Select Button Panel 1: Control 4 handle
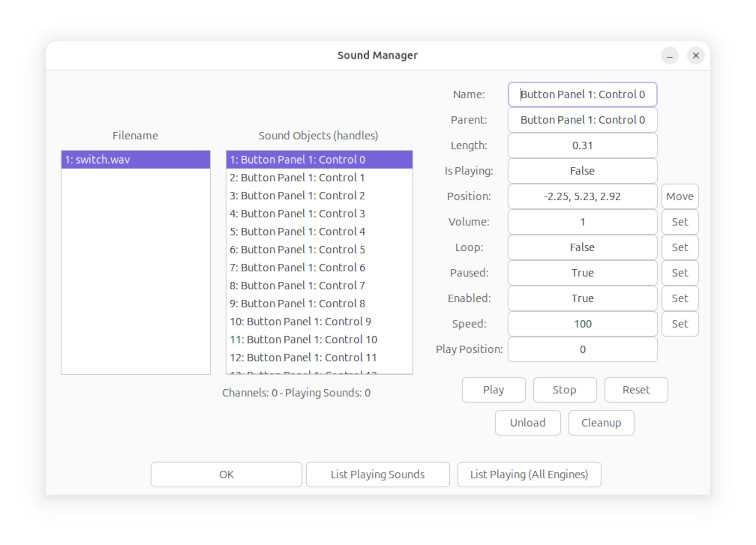Image resolution: width=756 pixels, height=545 pixels. [319, 232]
